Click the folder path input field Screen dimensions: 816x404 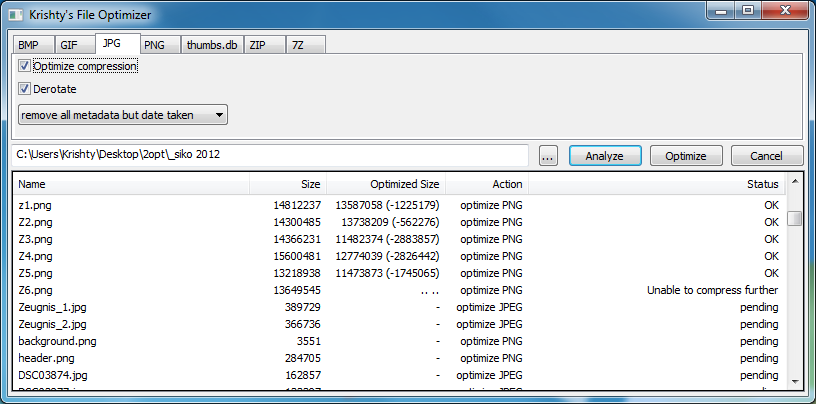click(x=270, y=156)
